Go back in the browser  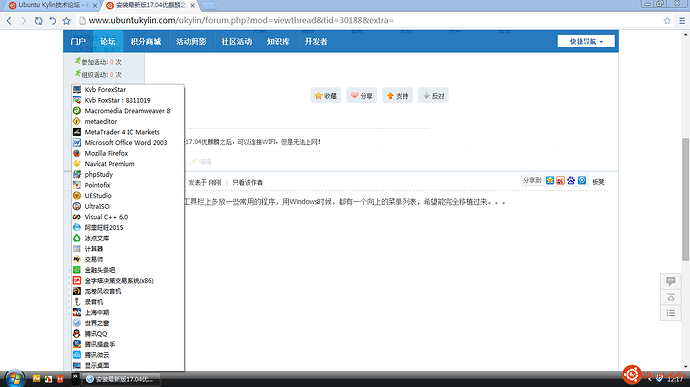point(9,21)
